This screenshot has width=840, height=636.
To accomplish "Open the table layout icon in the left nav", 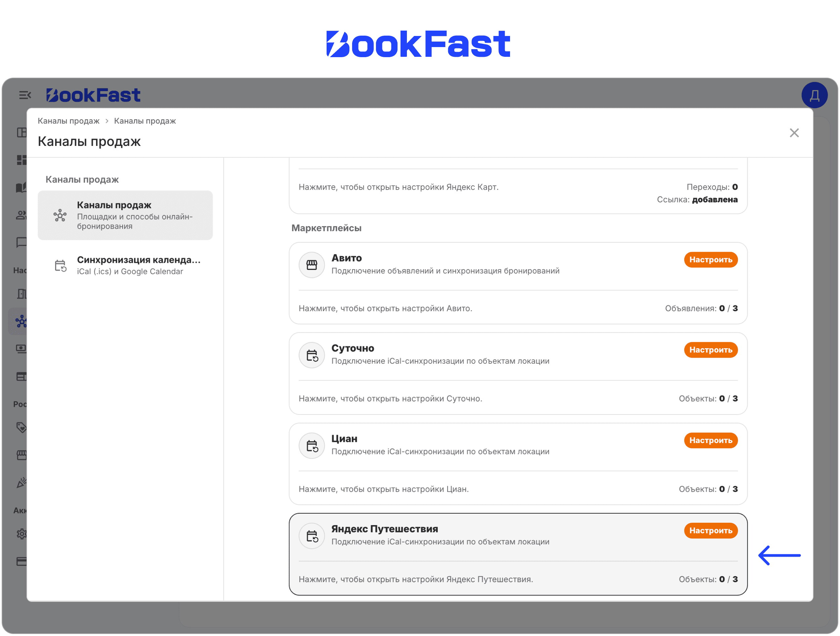I will point(21,376).
